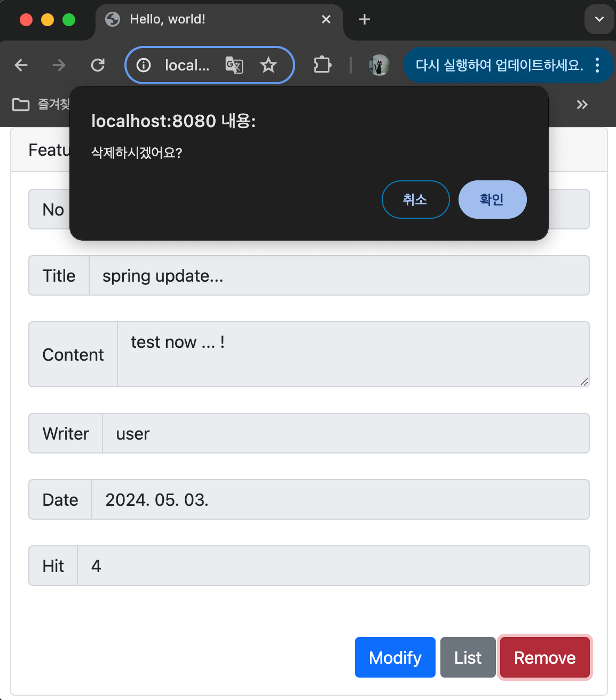Click the red Remove button
Viewport: 616px width, 700px height.
point(545,657)
